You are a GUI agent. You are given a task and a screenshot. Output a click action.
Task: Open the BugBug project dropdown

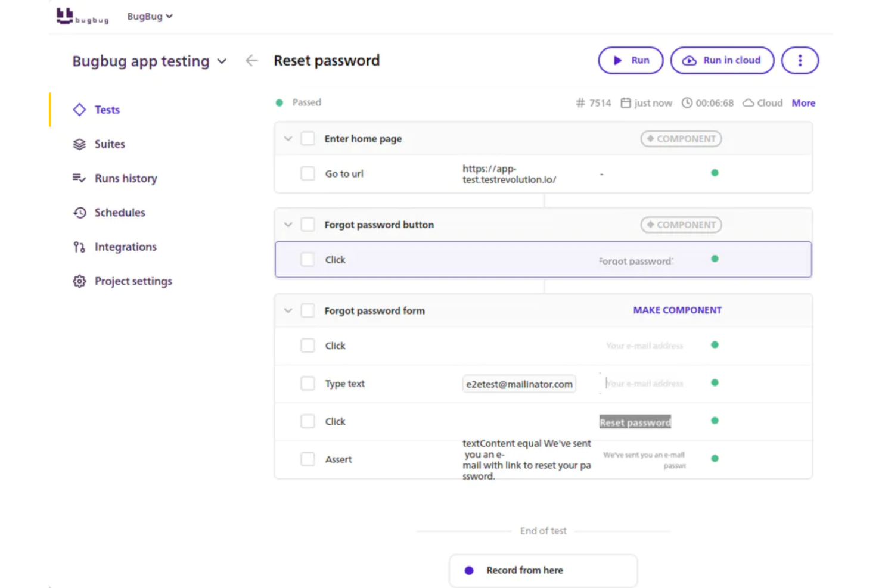[x=150, y=16]
